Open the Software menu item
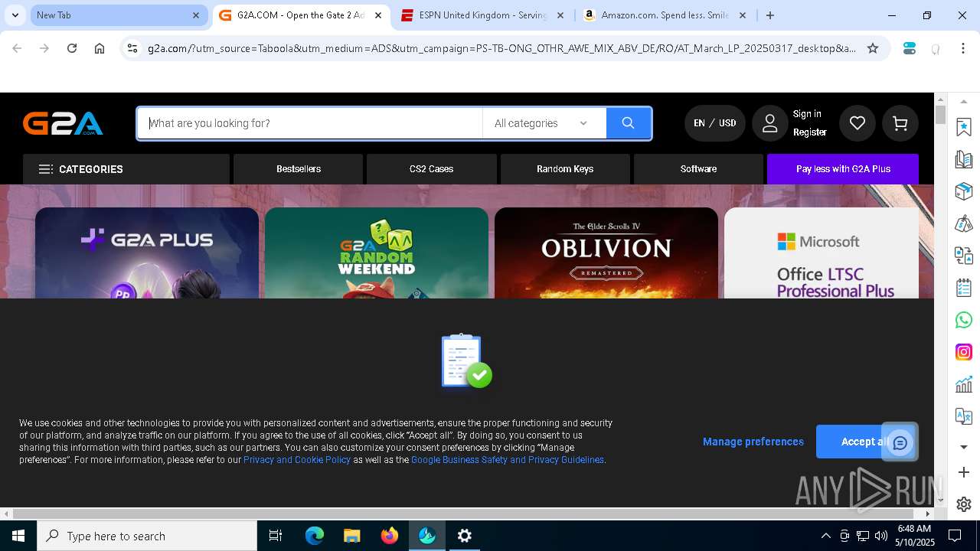The height and width of the screenshot is (551, 980). pos(699,169)
